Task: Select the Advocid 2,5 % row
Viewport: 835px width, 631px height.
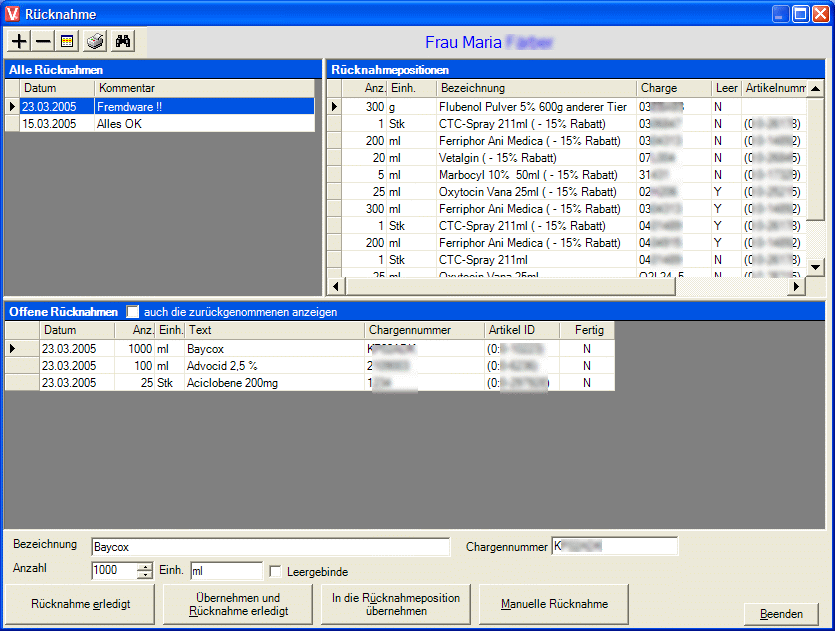Action: click(x=310, y=366)
